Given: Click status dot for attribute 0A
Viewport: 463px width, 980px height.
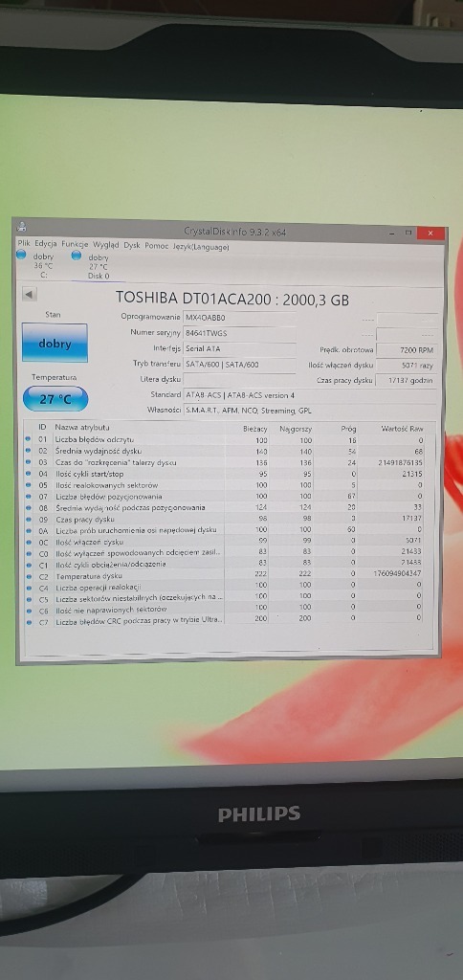Looking at the screenshot, I should pyautogui.click(x=28, y=530).
